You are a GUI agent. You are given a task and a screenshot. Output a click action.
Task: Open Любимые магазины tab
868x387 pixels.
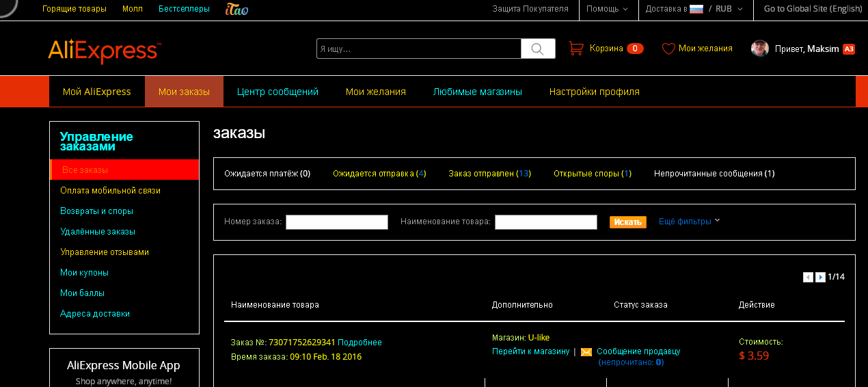pyautogui.click(x=478, y=92)
